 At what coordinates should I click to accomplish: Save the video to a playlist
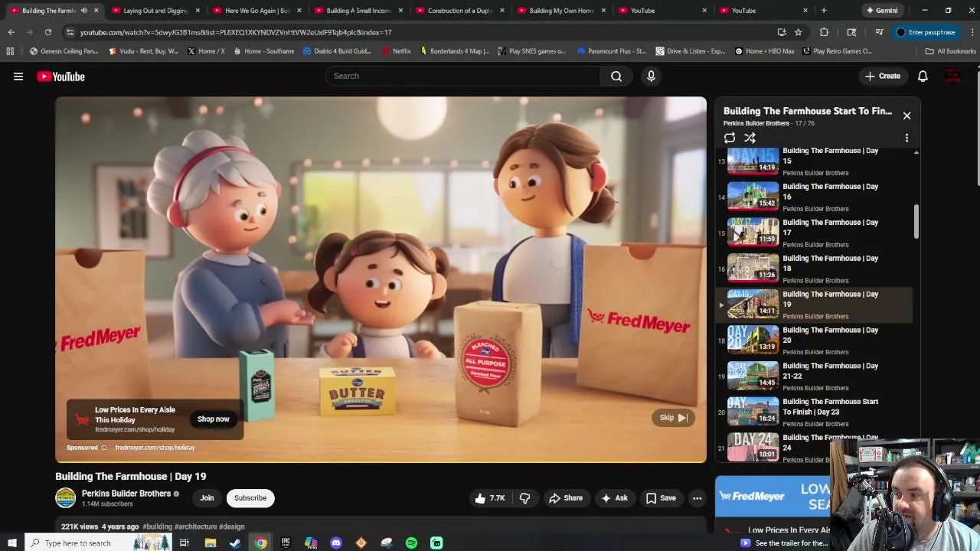pyautogui.click(x=661, y=498)
